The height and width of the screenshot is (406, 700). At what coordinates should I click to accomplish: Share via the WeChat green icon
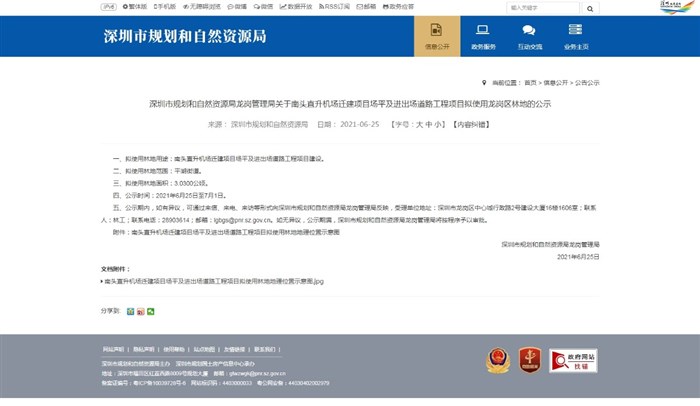[151, 311]
